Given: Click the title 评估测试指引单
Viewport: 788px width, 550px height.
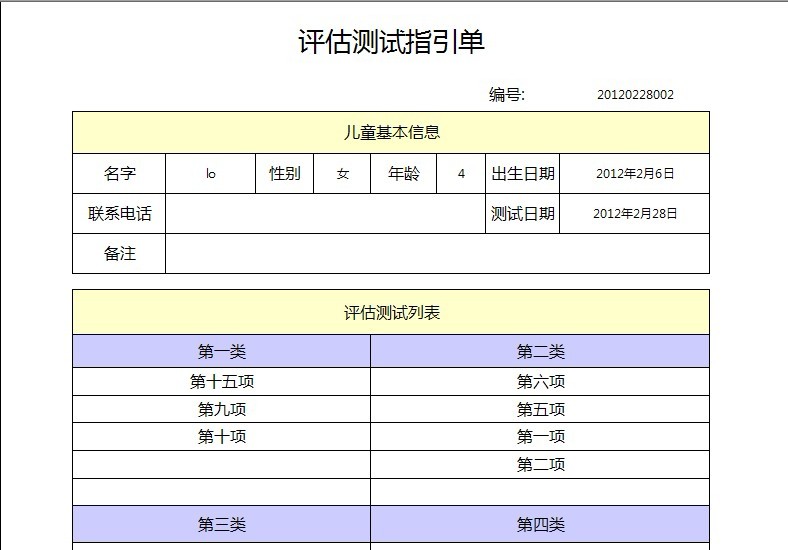Looking at the screenshot, I should coord(391,41).
